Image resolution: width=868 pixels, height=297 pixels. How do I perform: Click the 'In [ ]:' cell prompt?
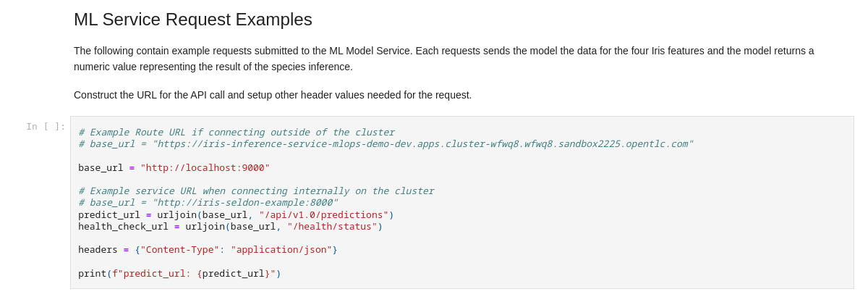tap(46, 126)
